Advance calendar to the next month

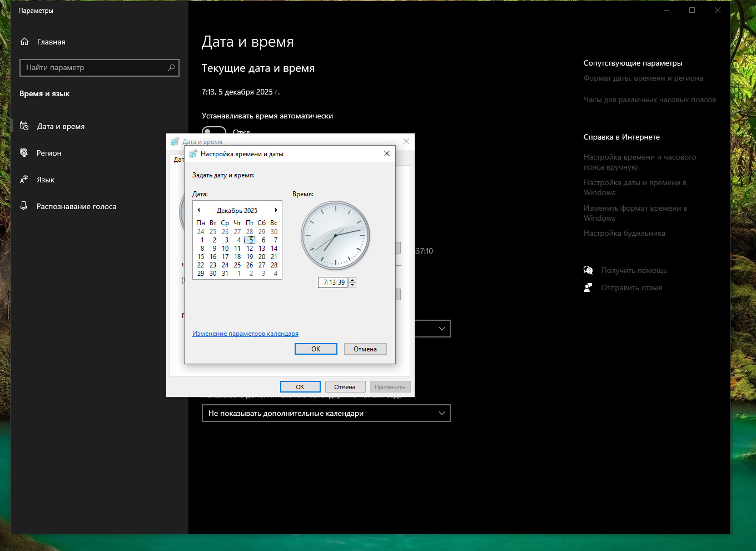pyautogui.click(x=276, y=210)
